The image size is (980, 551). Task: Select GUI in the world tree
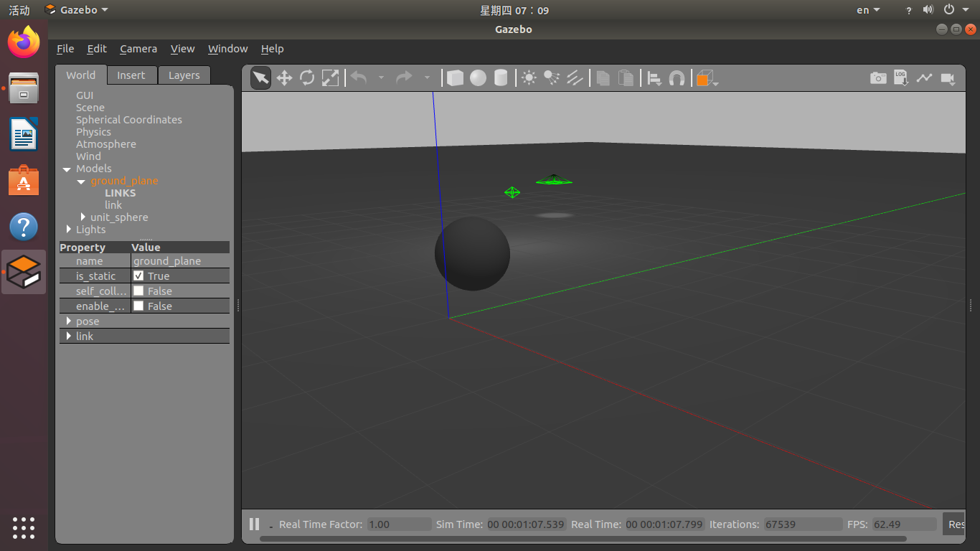pyautogui.click(x=85, y=95)
